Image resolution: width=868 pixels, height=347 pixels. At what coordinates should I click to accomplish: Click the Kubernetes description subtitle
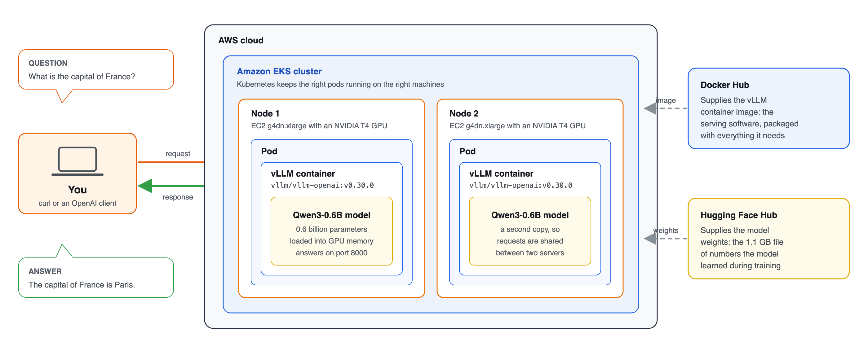point(340,84)
